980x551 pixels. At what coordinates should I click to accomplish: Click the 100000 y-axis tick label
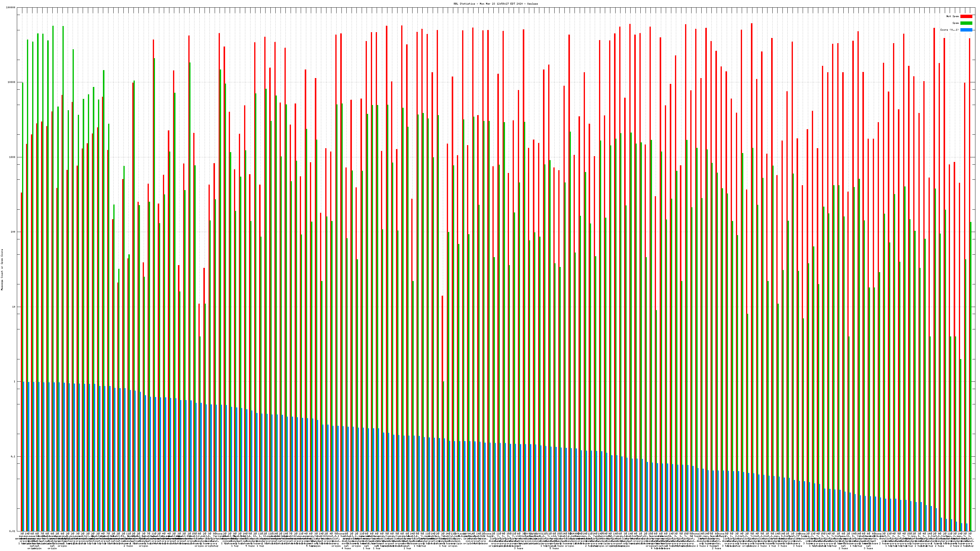[x=11, y=8]
